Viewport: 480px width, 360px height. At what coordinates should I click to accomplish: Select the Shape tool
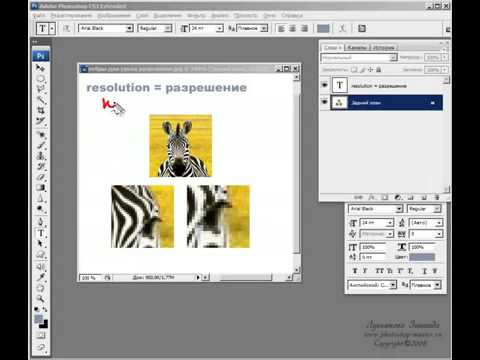(x=40, y=254)
